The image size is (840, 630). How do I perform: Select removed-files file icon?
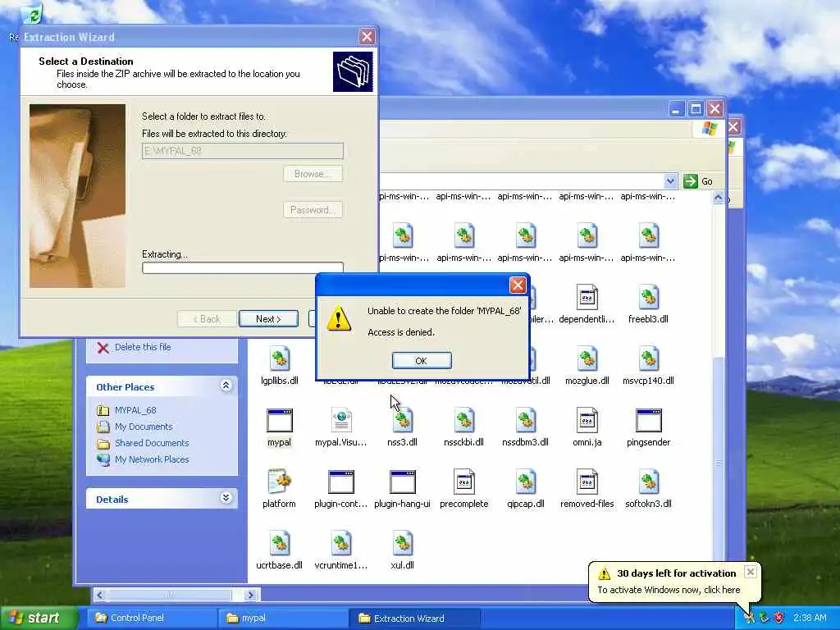[587, 482]
